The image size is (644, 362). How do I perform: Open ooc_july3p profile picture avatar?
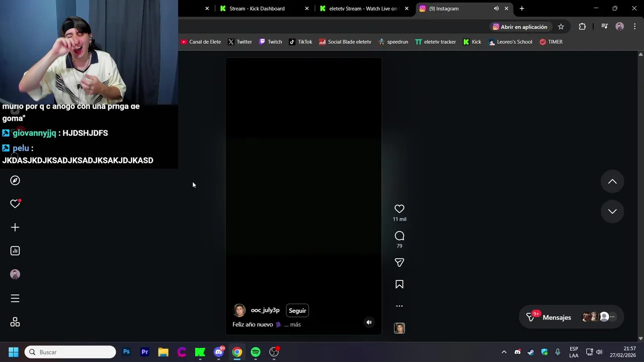coord(239,310)
